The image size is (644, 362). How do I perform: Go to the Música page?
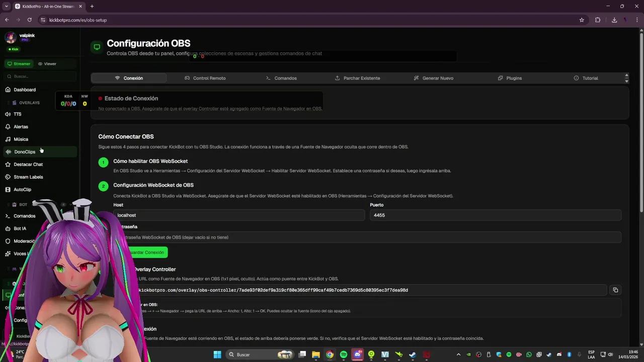pyautogui.click(x=40, y=139)
